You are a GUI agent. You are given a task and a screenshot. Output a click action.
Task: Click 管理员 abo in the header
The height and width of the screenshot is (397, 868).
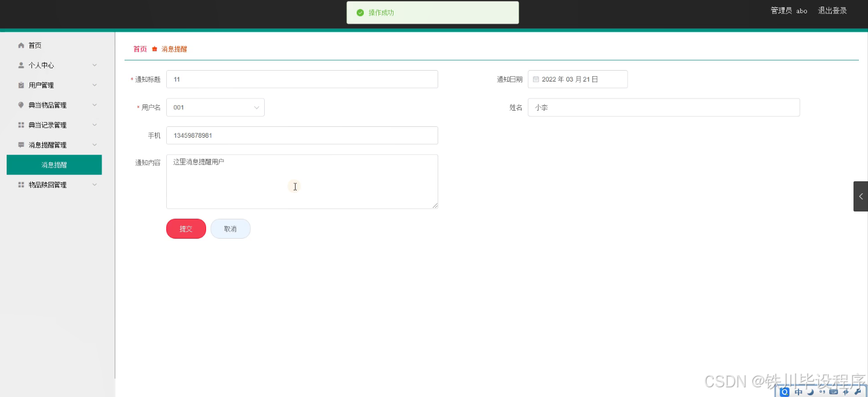pos(789,11)
